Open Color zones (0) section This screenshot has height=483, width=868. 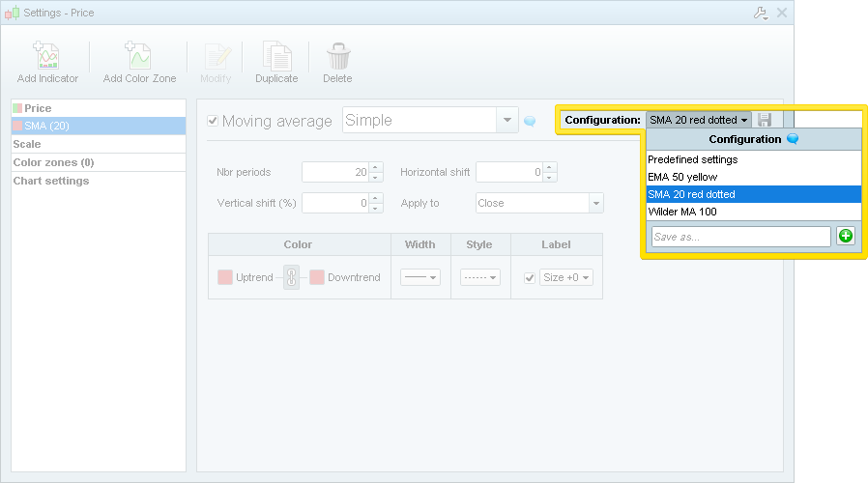coord(53,162)
